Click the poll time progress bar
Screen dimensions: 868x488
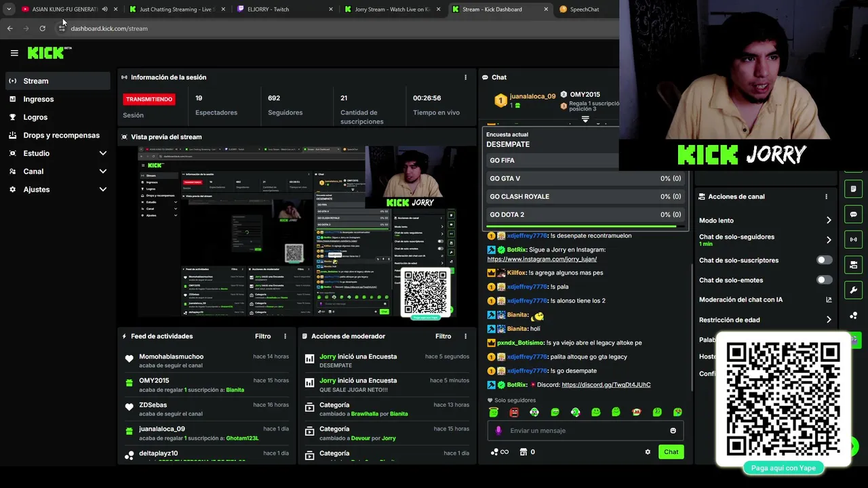tap(585, 226)
